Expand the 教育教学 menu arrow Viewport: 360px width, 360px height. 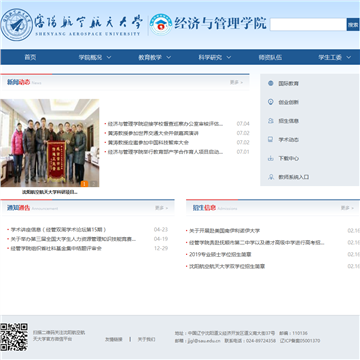[169, 57]
